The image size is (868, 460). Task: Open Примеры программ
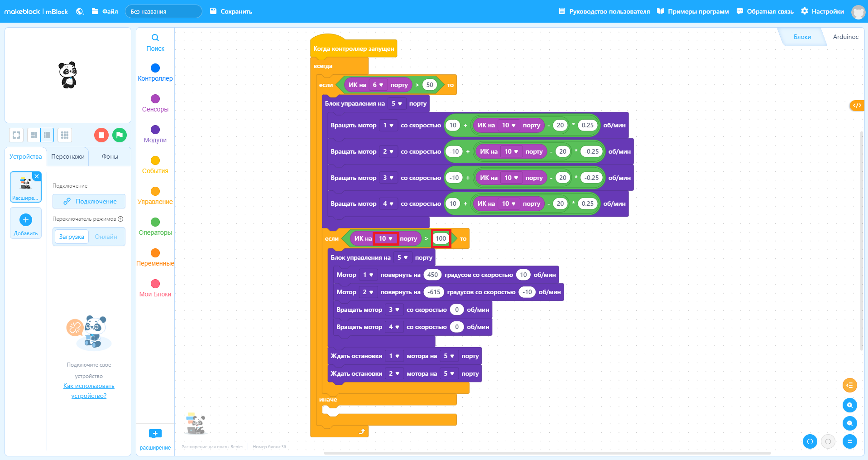(693, 11)
